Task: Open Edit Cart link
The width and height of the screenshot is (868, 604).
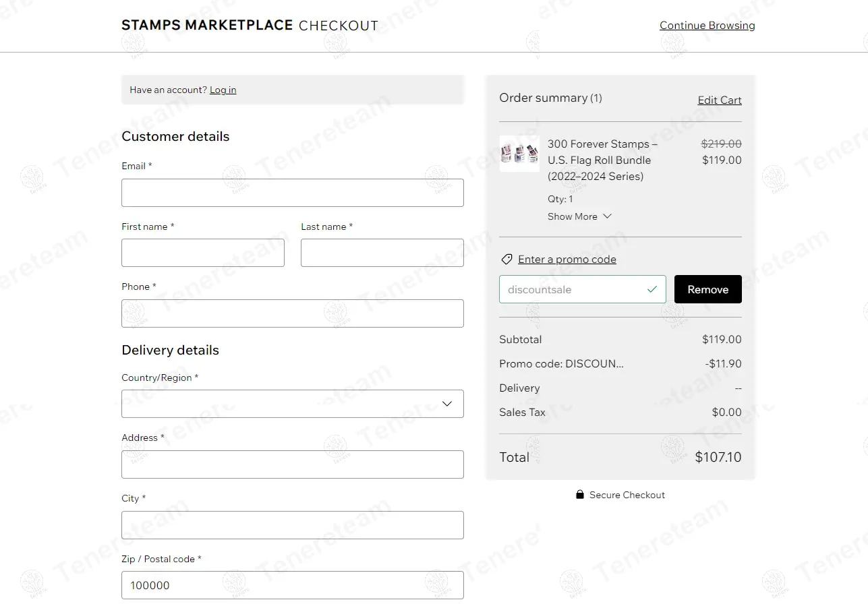Action: (719, 100)
